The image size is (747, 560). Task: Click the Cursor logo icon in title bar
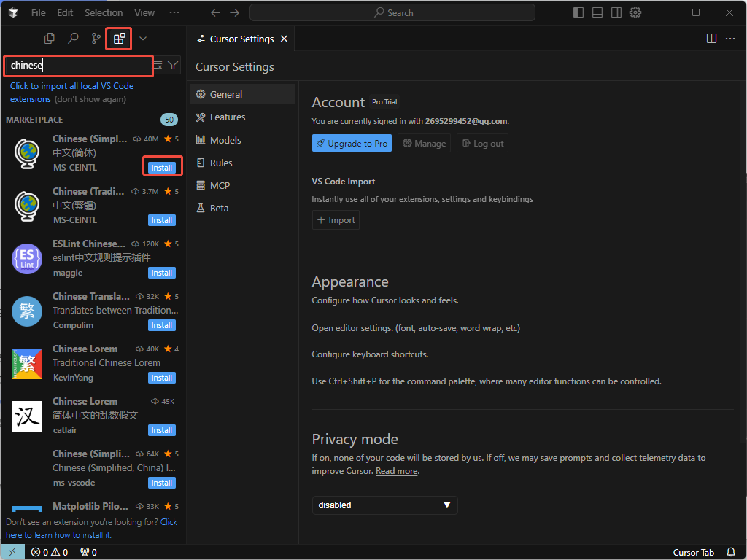(x=13, y=12)
